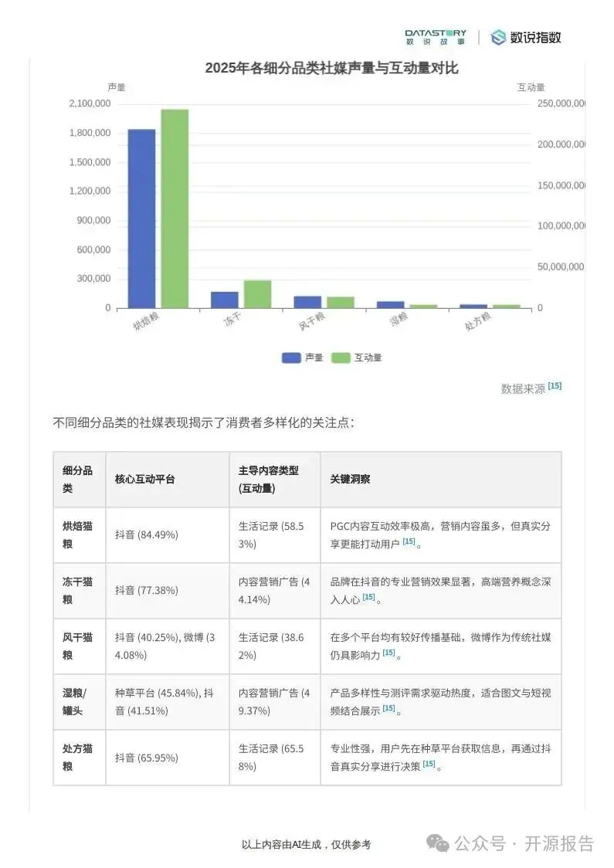
Task: Click the 关键洞察 table header
Action: [x=441, y=480]
